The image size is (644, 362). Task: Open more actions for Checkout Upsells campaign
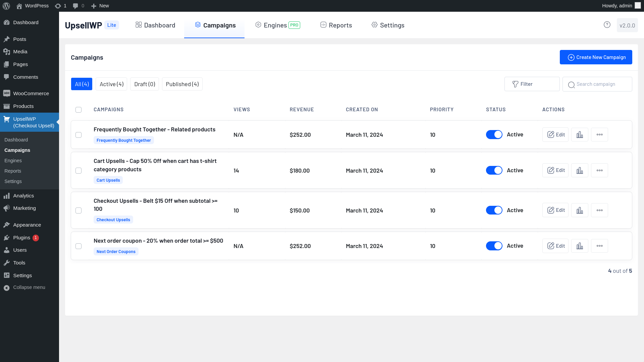coord(599,210)
